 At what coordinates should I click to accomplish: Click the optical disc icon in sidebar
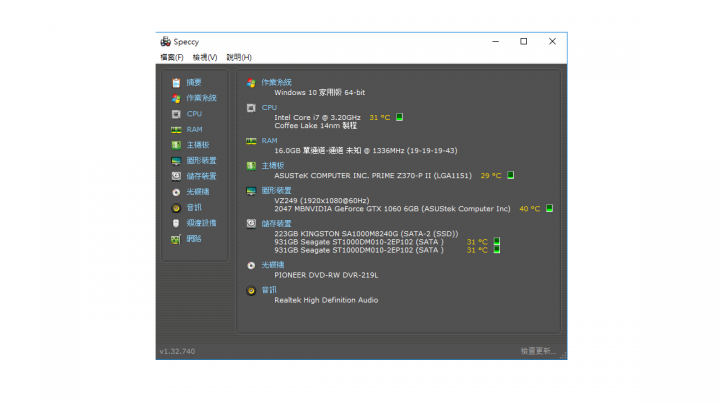[x=176, y=192]
